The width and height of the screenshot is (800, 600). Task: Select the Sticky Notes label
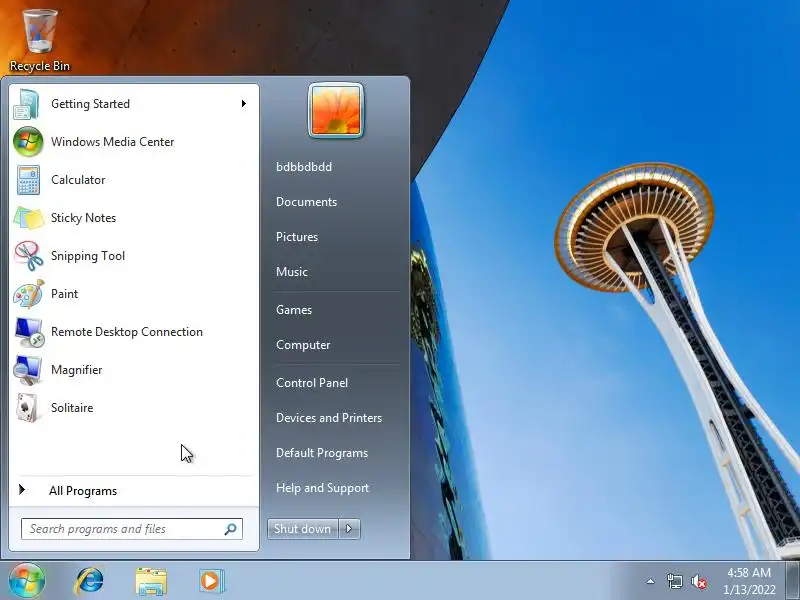pyautogui.click(x=83, y=218)
